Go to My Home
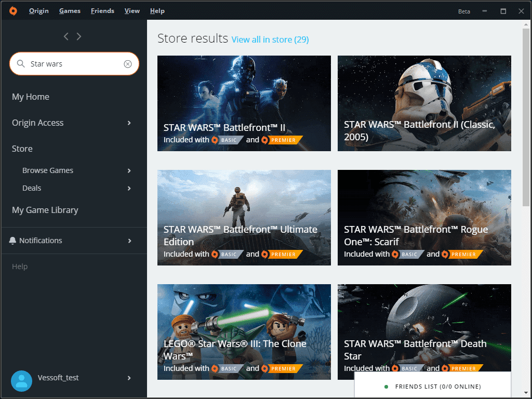Viewport: 532px width, 399px height. click(31, 97)
